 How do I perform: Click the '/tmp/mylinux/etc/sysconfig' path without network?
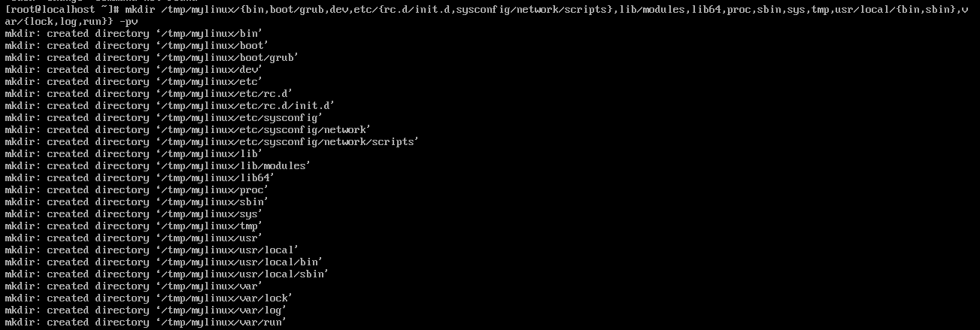239,117
